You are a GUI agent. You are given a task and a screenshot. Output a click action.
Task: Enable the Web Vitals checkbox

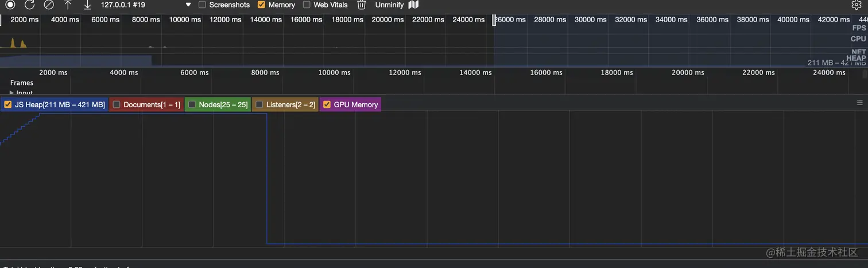point(307,5)
